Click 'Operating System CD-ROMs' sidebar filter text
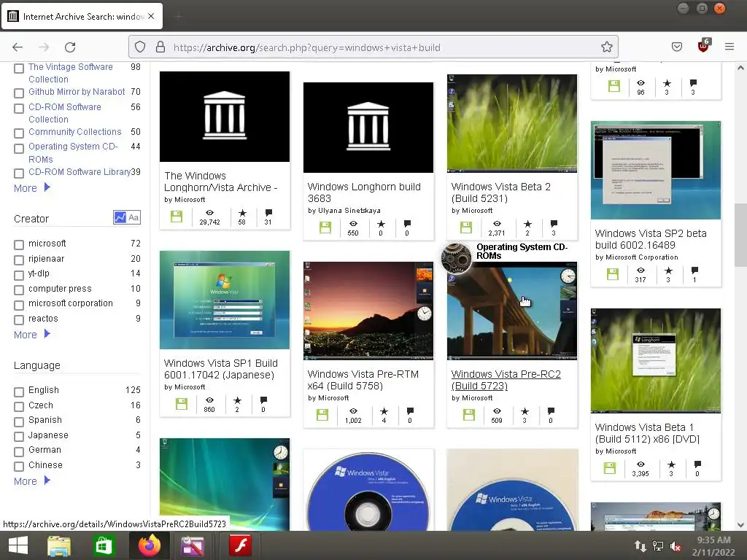 click(73, 152)
